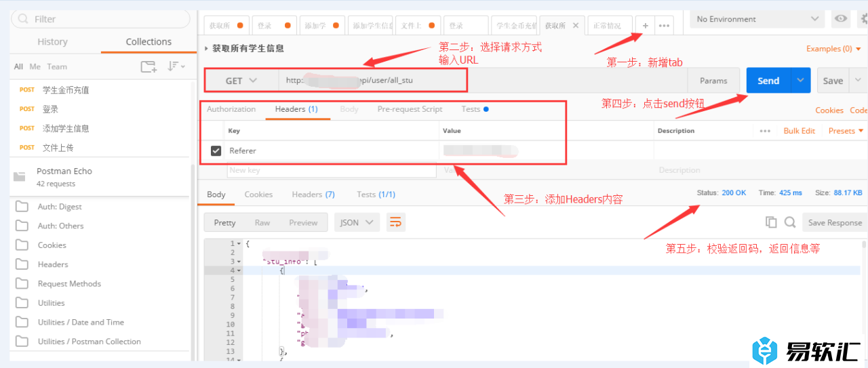Open the Send options dropdown arrow
Viewport: 868px width, 368px height.
pos(801,81)
